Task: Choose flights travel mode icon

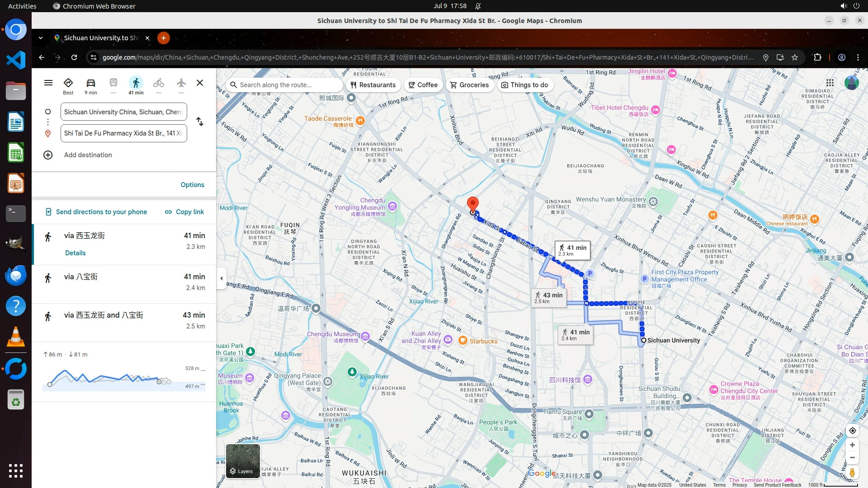Action: point(181,83)
